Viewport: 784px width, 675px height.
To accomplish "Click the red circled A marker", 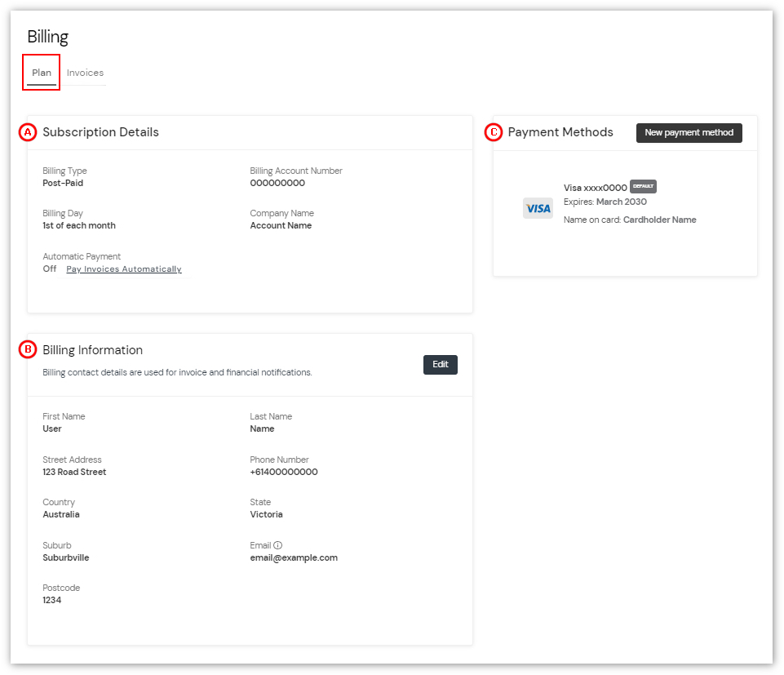I will (x=28, y=132).
